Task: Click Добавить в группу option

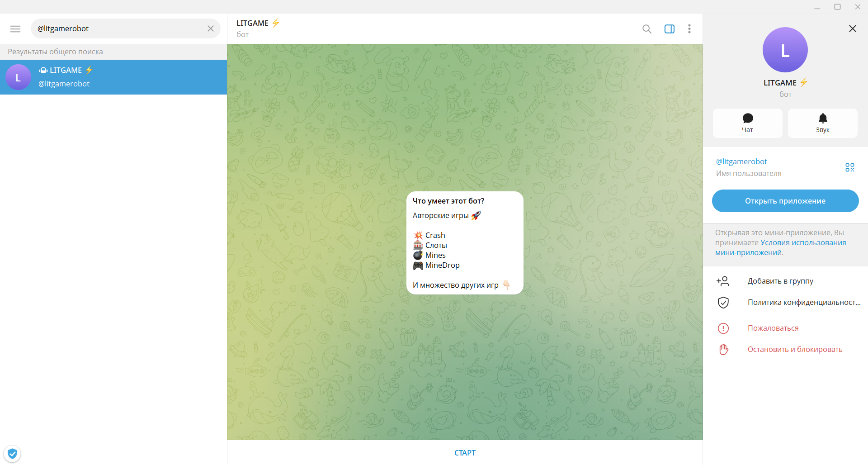Action: point(785,281)
